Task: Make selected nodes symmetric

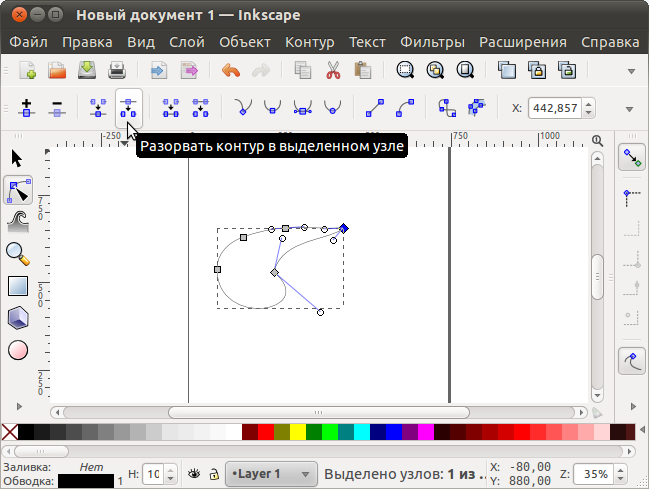Action: pyautogui.click(x=303, y=107)
